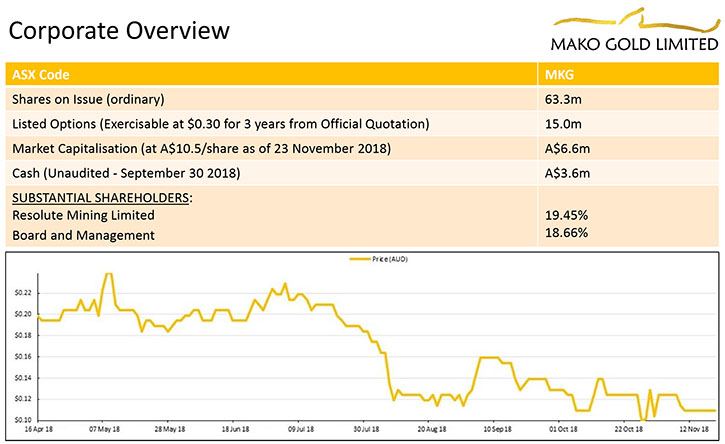Click the Cash (Unaudited) row label
Viewport: 725px width, 444px height.
126,173
